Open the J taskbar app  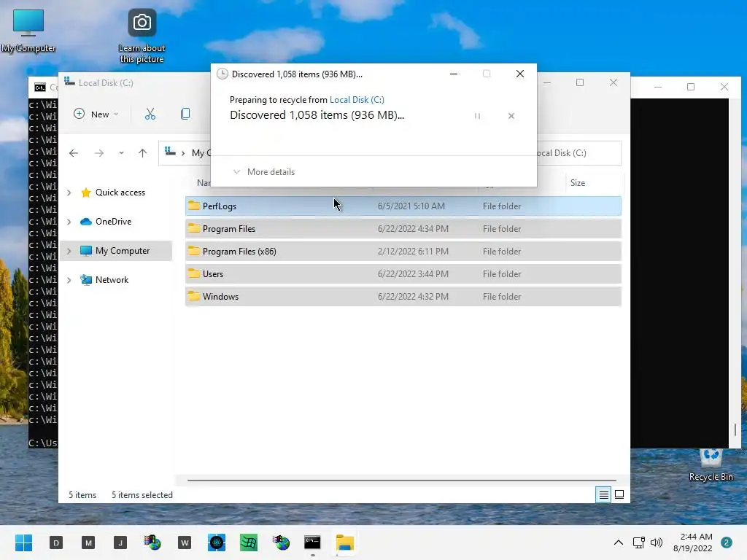click(120, 542)
